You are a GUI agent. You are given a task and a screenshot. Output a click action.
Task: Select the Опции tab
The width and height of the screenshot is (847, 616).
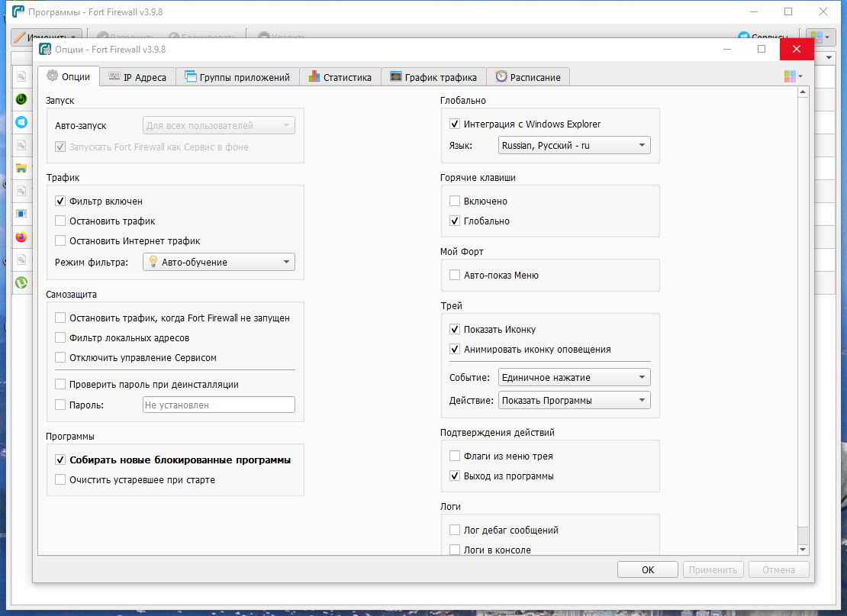(69, 76)
